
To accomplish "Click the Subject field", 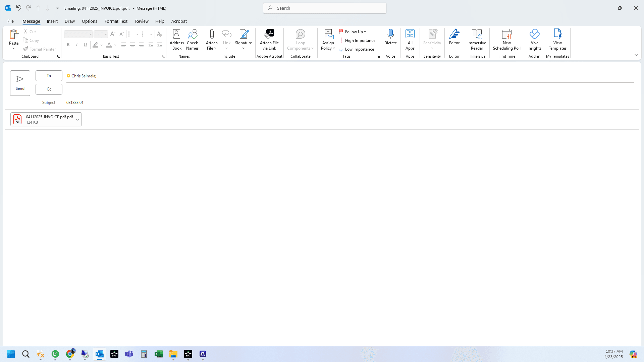I will click(350, 103).
